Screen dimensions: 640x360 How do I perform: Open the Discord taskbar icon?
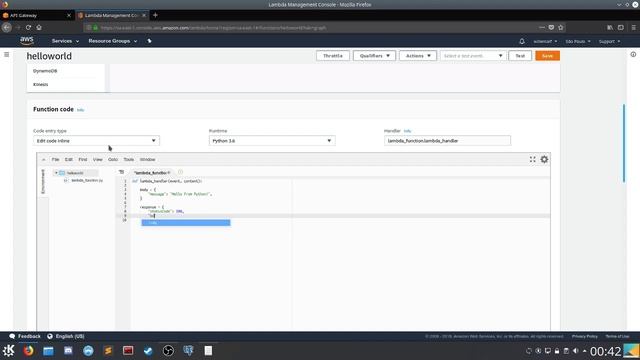pos(68,351)
